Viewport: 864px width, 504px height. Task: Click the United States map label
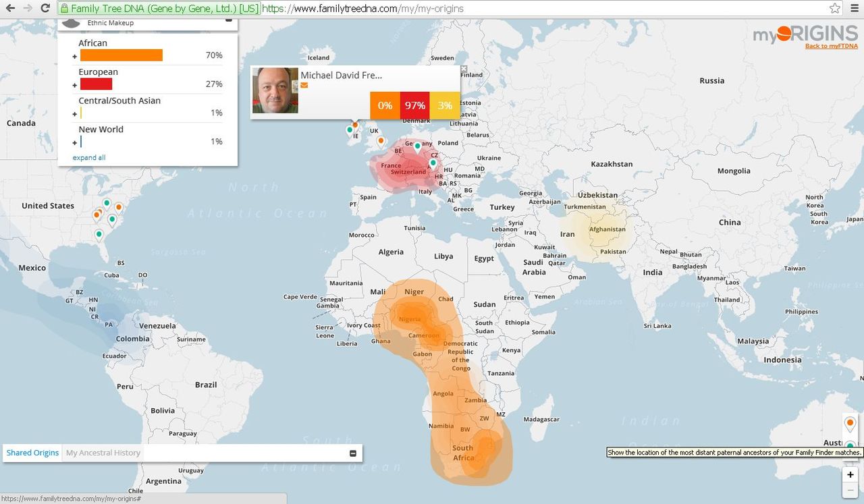(48, 206)
